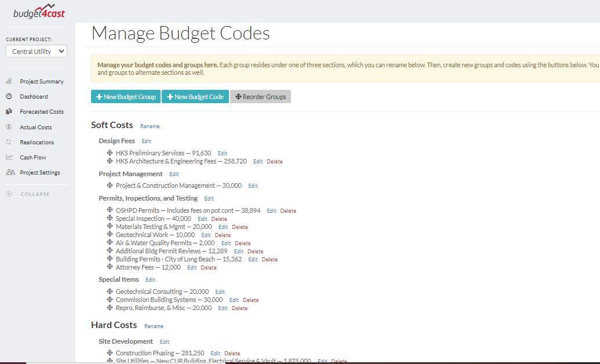Viewport: 600px width, 364px height.
Task: Grab move handle for Construction Phasing
Action: point(110,352)
